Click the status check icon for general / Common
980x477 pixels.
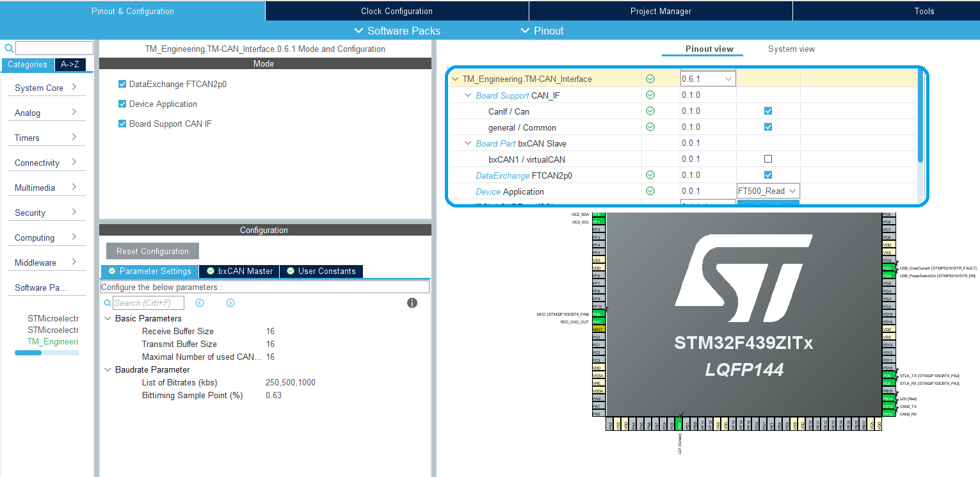click(x=650, y=127)
